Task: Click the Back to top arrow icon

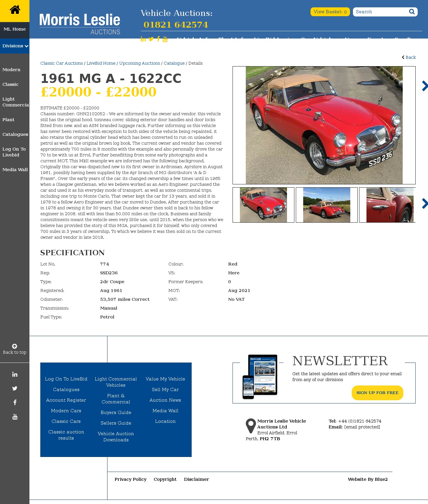Action: (x=14, y=346)
